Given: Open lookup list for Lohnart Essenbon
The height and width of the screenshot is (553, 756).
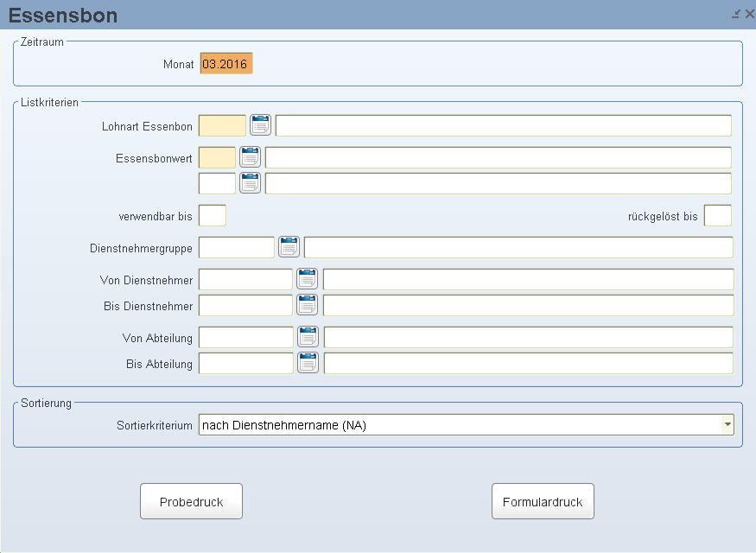Looking at the screenshot, I should 260,125.
